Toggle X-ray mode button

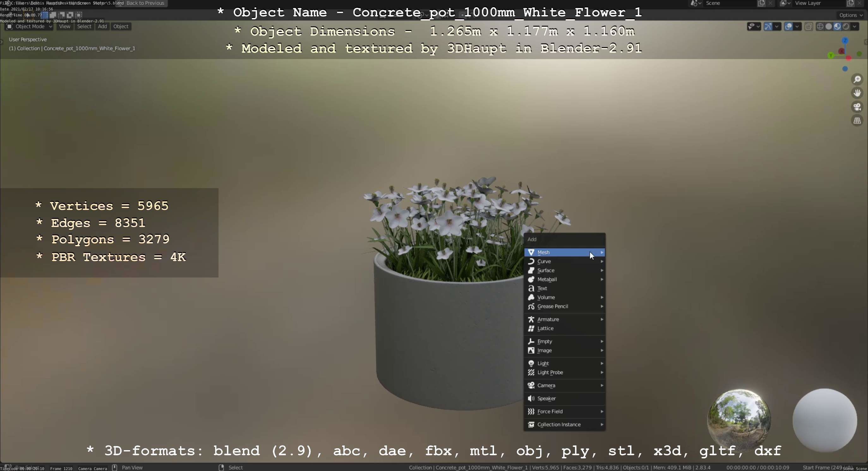coord(808,27)
